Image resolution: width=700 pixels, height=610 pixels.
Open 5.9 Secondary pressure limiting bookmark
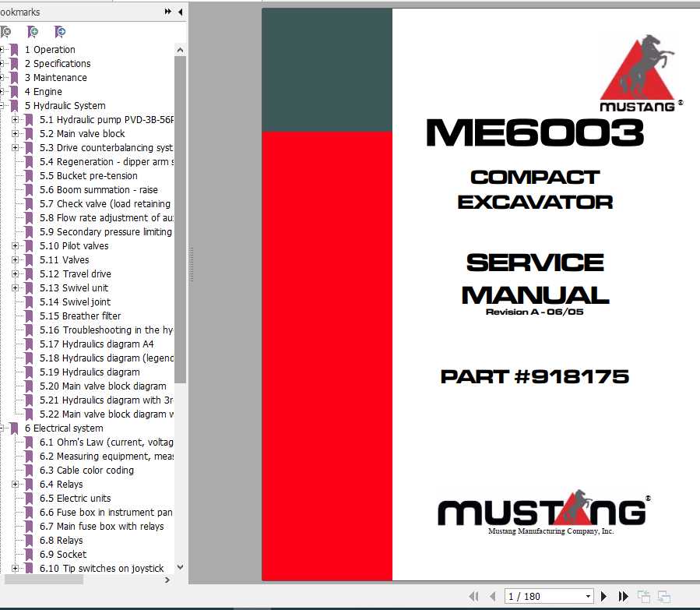tap(106, 231)
